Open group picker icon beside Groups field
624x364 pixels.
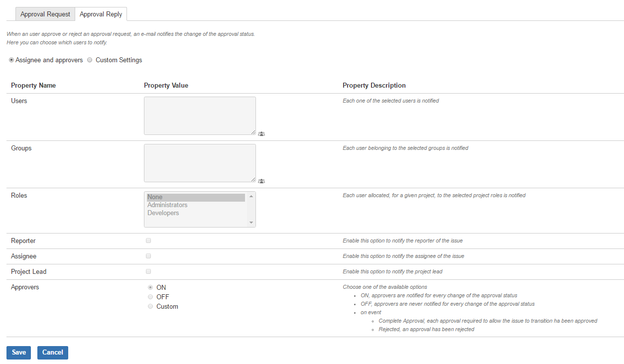(261, 181)
